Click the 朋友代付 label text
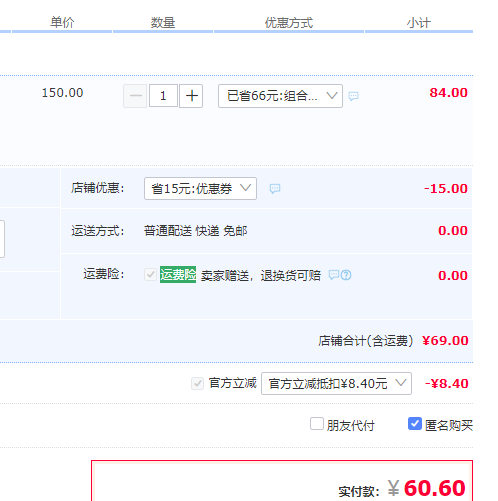 click(350, 425)
